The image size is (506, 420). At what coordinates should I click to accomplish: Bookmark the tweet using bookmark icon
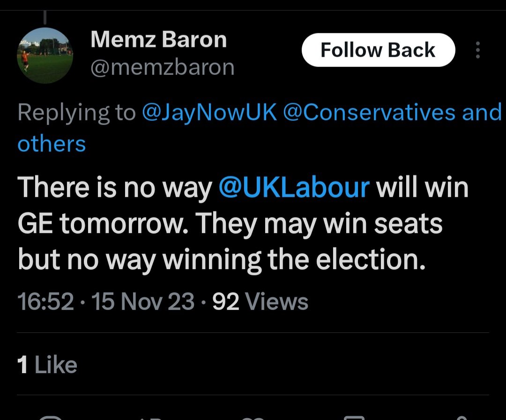pyautogui.click(x=355, y=417)
